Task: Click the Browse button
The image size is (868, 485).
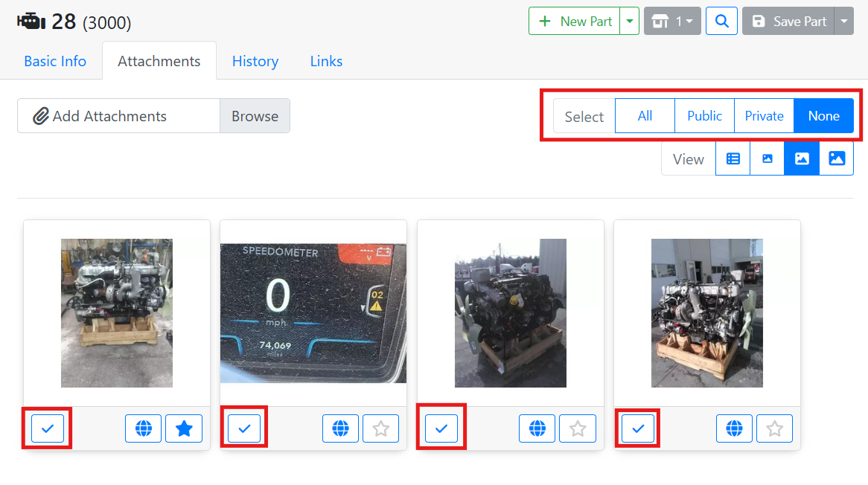Action: tap(255, 115)
